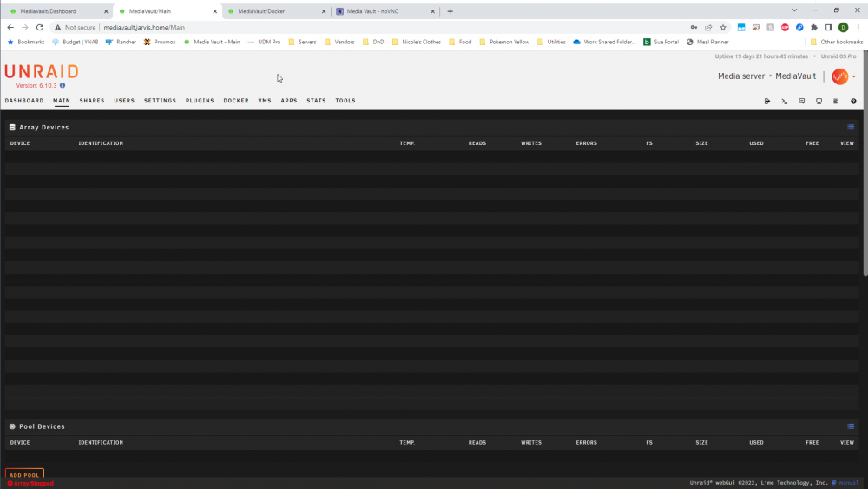Switch to the MediaVault/Dashboard browser tab
The image size is (868, 489).
[56, 11]
